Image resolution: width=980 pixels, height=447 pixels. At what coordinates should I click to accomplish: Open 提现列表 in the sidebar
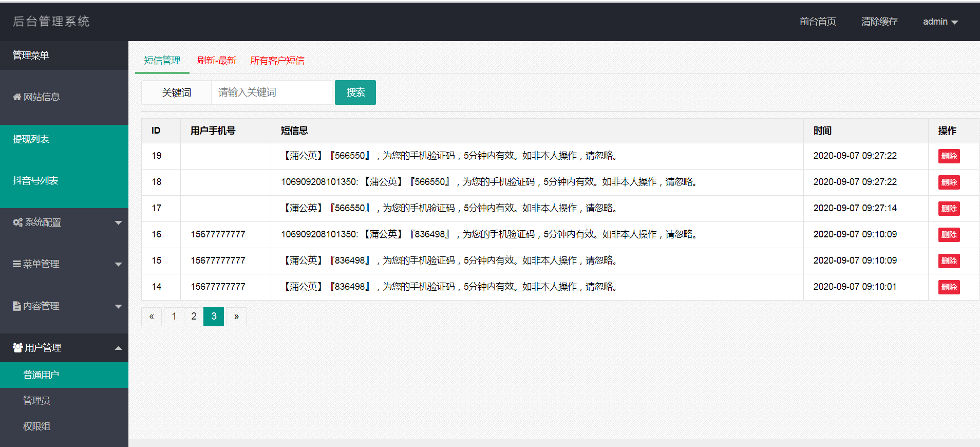[x=64, y=139]
